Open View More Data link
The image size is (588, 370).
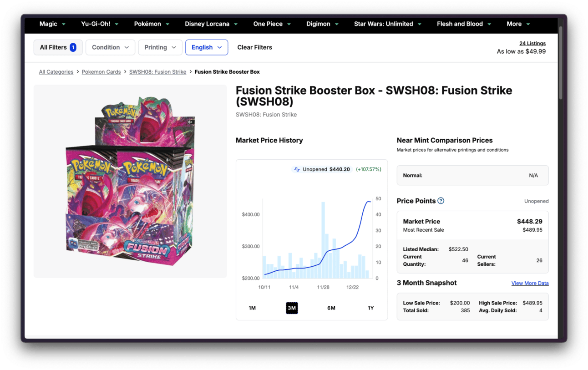tap(530, 283)
